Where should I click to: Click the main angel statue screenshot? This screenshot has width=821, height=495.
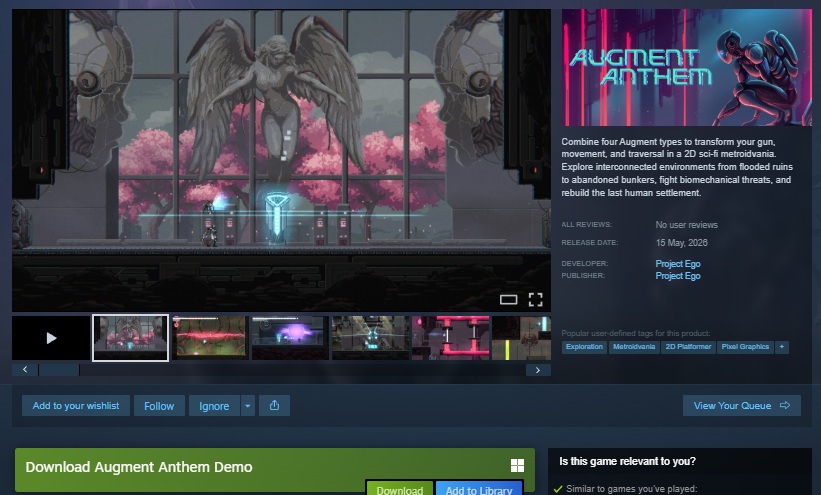(x=281, y=160)
